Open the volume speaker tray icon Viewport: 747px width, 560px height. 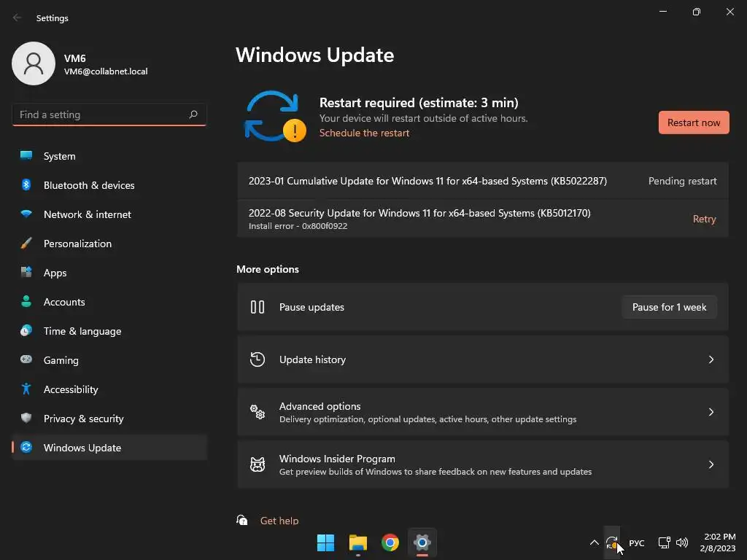pyautogui.click(x=682, y=542)
